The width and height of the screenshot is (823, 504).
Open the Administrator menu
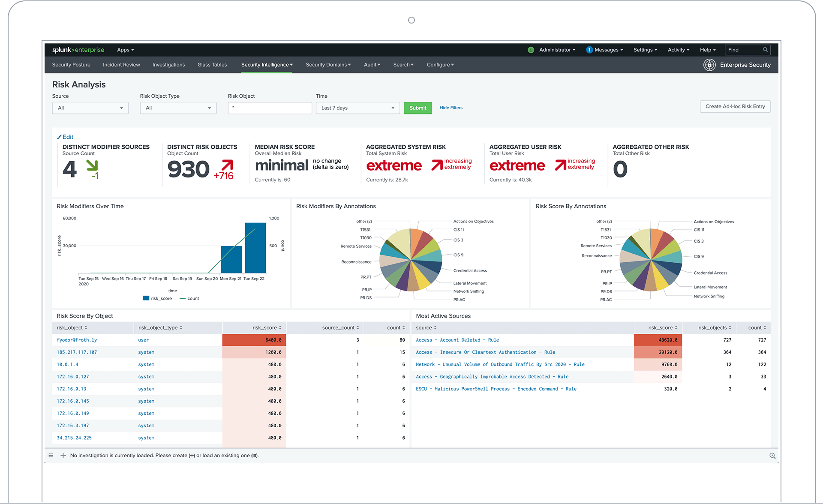click(x=557, y=50)
